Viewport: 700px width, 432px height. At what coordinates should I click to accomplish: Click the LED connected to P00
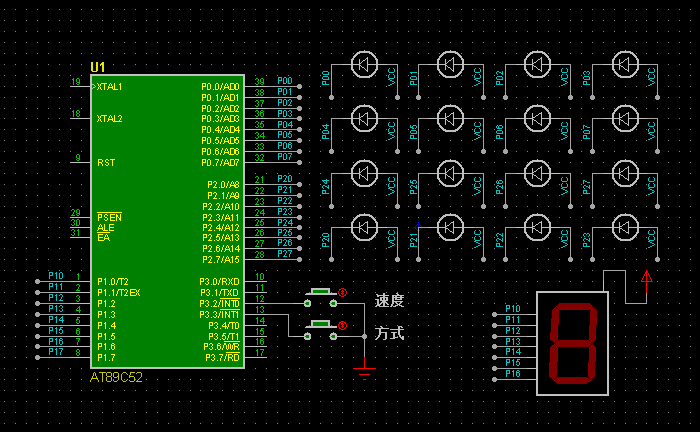[362, 65]
